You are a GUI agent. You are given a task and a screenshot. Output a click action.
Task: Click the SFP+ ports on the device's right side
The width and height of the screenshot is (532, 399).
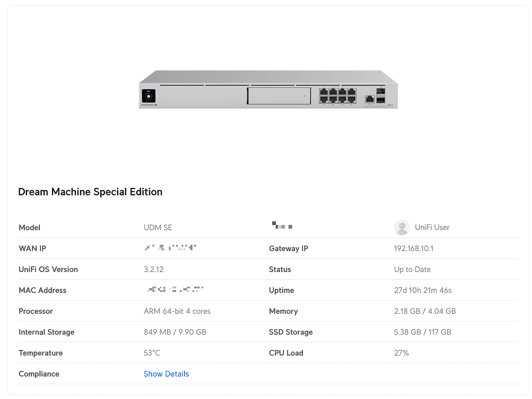tap(380, 95)
